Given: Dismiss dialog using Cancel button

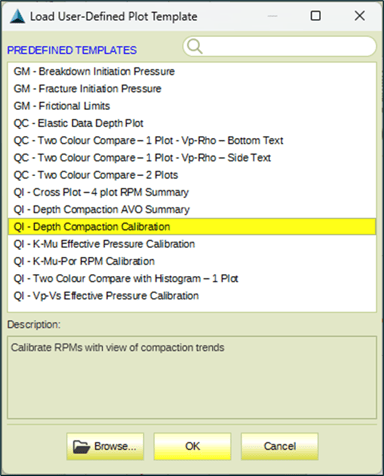Looking at the screenshot, I should click(x=280, y=446).
